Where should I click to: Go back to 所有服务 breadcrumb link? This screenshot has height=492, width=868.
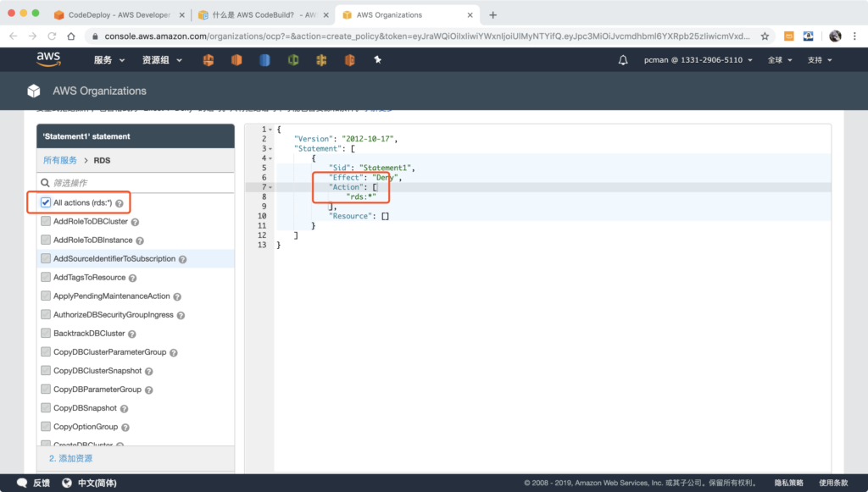pos(60,160)
